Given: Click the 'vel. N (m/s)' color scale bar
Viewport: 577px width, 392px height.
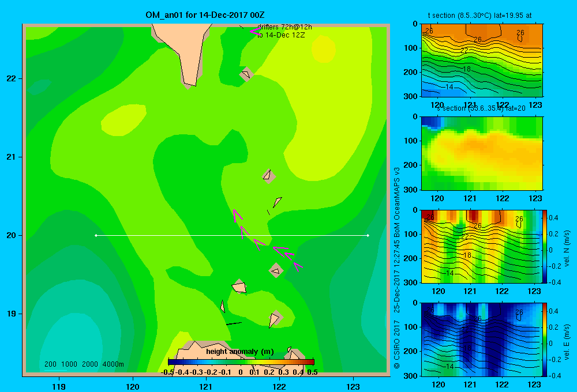Looking at the screenshot, I should tap(545, 246).
